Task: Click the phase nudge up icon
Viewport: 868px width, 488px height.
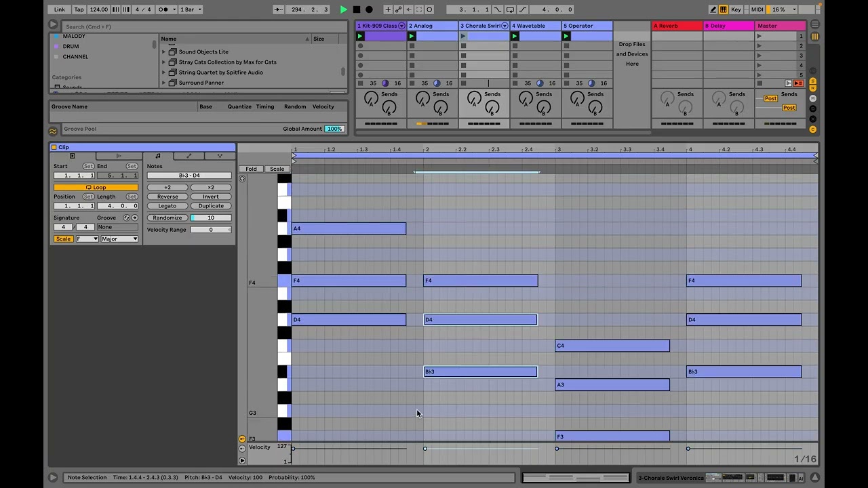Action: [x=125, y=9]
